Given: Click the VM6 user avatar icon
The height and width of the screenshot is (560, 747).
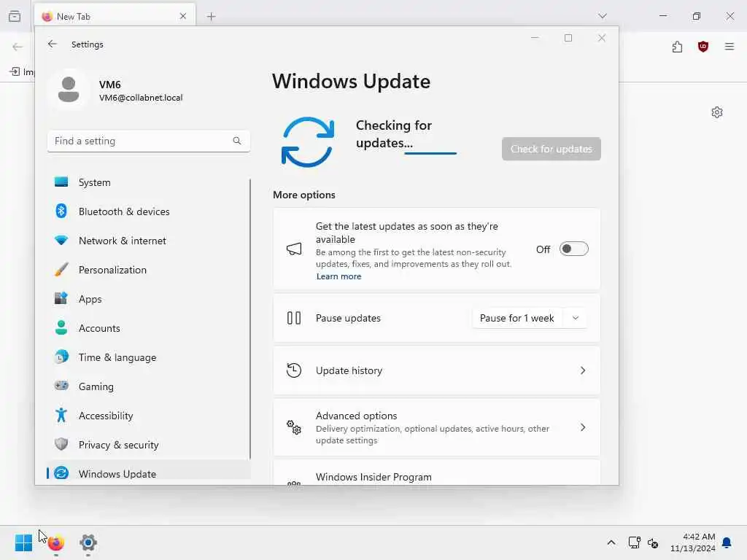Looking at the screenshot, I should click(69, 90).
